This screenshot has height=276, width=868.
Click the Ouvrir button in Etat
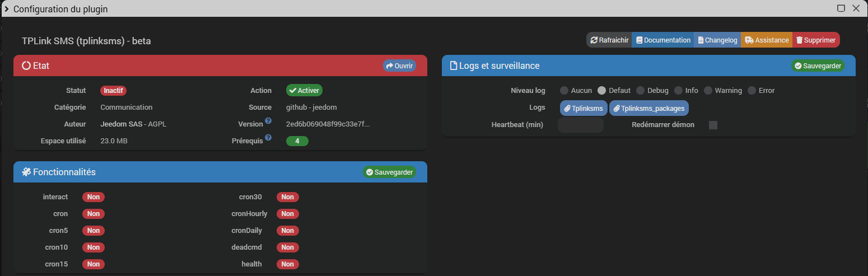(x=399, y=66)
